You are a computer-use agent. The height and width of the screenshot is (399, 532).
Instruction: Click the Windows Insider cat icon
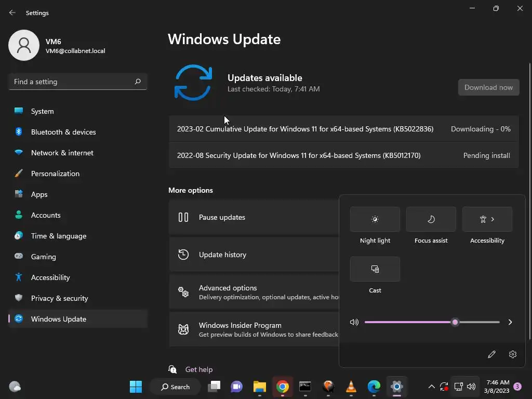pyautogui.click(x=183, y=329)
